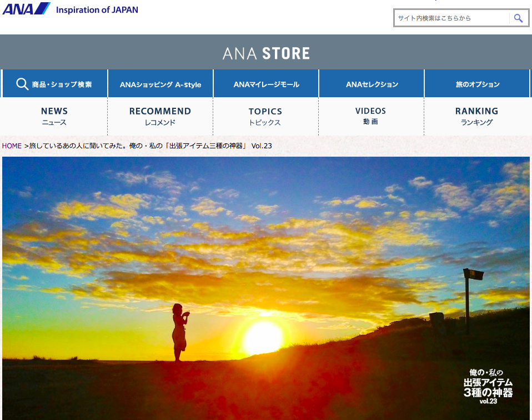Click the ANA logo at top left
Image resolution: width=532 pixels, height=420 pixels.
(27, 8)
